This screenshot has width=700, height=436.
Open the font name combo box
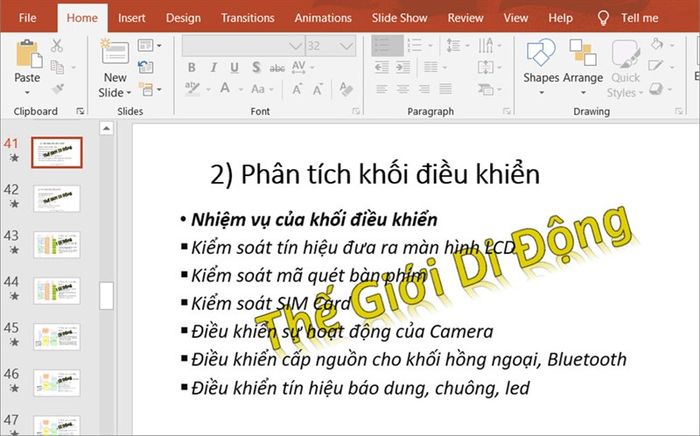243,46
